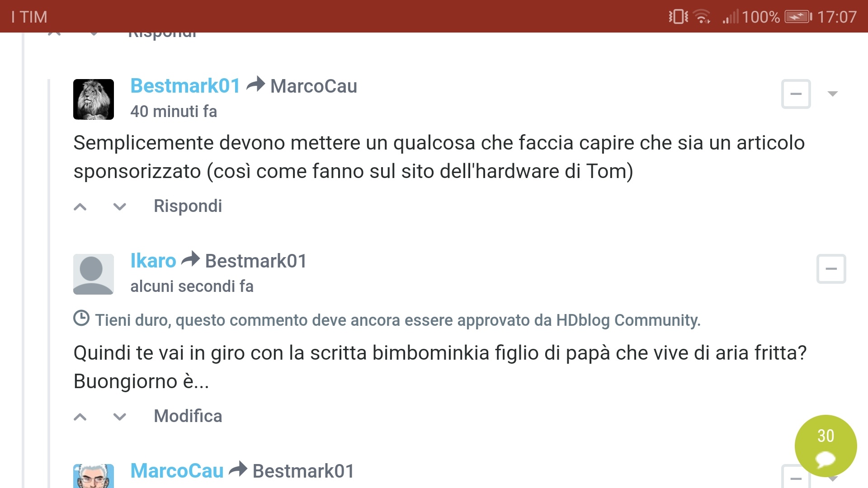Image resolution: width=868 pixels, height=488 pixels.
Task: Upvote Ikaro's pending comment
Action: click(x=80, y=417)
